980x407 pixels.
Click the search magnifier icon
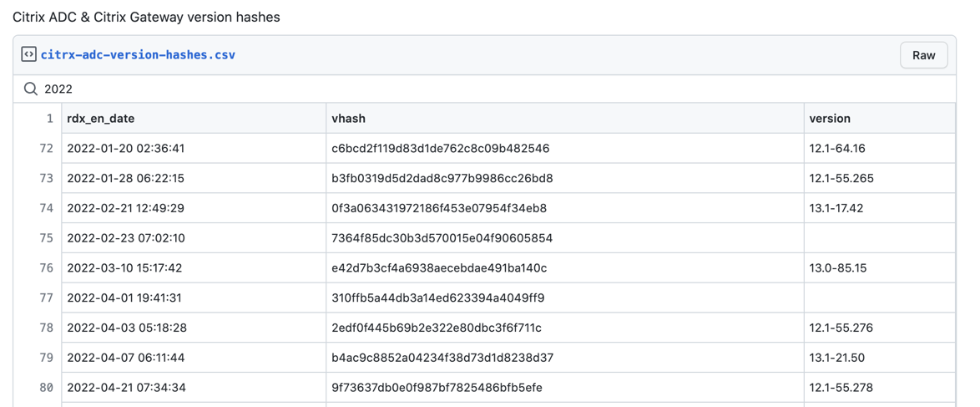click(30, 89)
